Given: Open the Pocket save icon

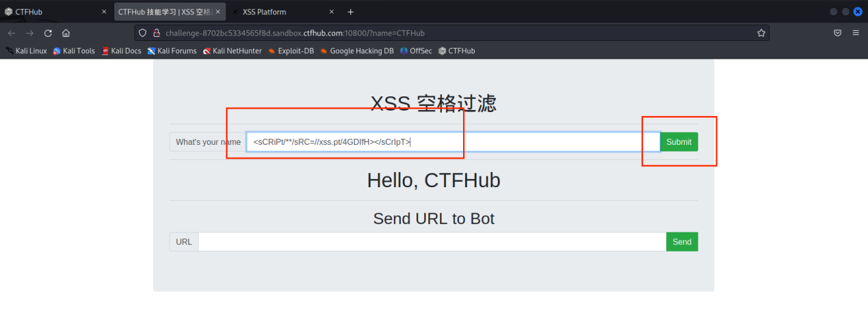Looking at the screenshot, I should [x=837, y=33].
